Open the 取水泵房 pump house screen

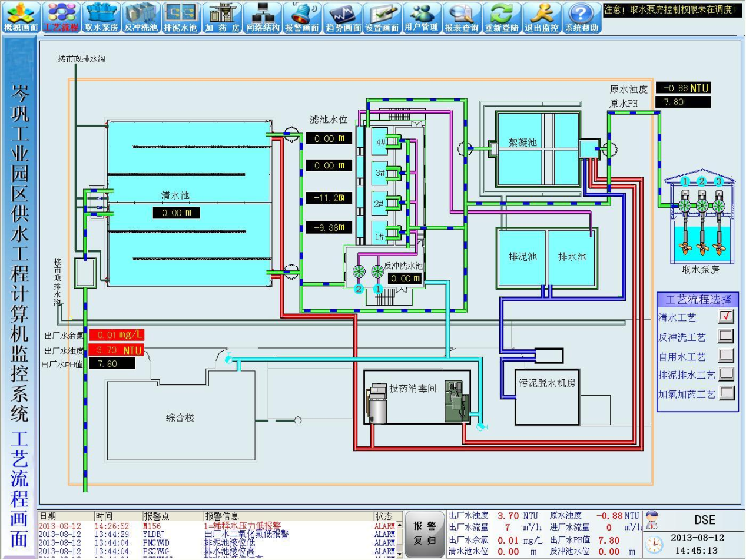point(101,18)
